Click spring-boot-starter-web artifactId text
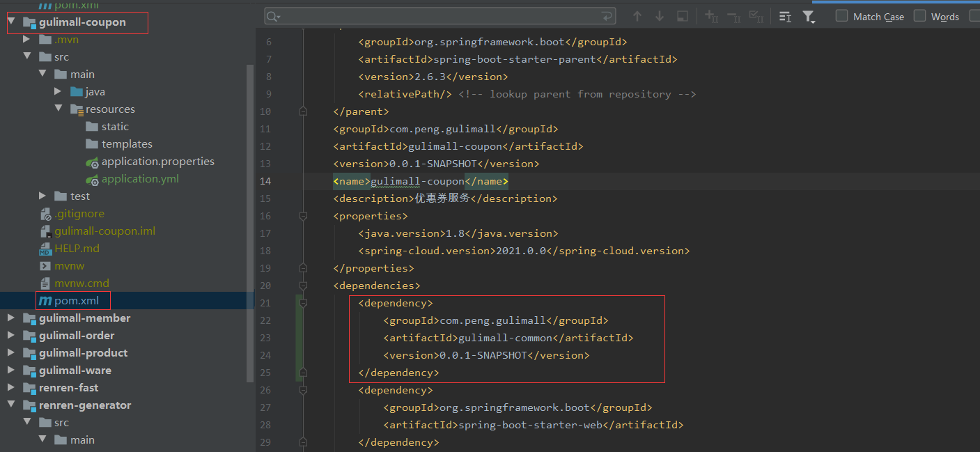The image size is (980, 452). click(x=531, y=425)
